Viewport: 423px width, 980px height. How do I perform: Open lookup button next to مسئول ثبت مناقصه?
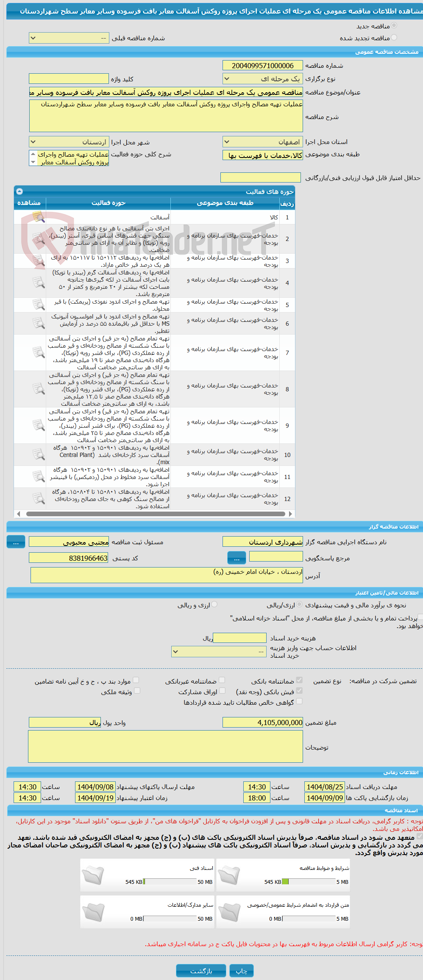(16, 542)
